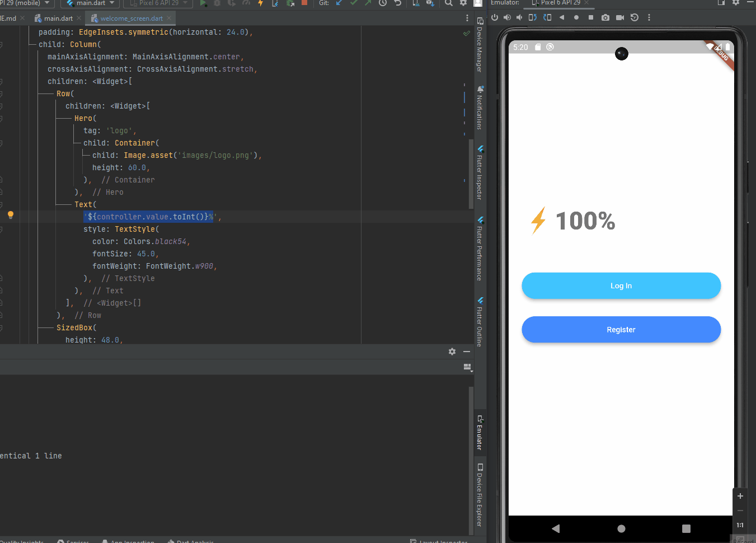Toggle the Flutter Inspector panel open

[480, 174]
